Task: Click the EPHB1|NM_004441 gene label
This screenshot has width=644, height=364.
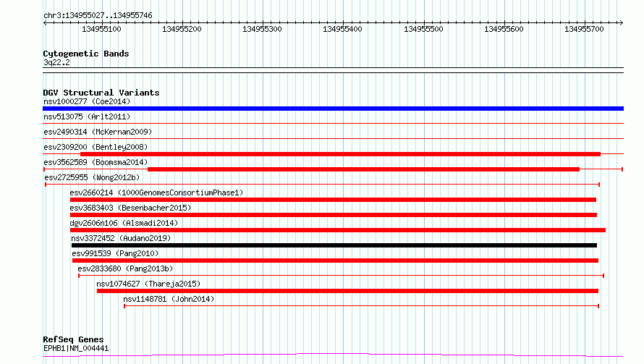Action: [76, 348]
